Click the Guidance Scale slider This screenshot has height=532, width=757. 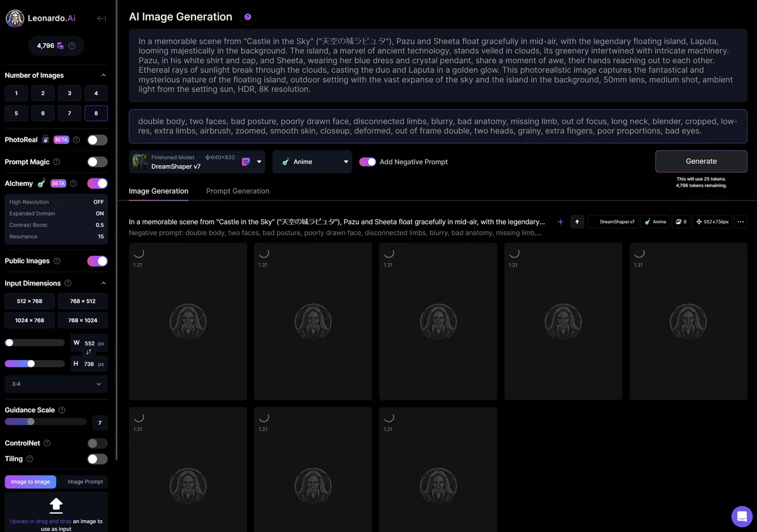(x=45, y=422)
